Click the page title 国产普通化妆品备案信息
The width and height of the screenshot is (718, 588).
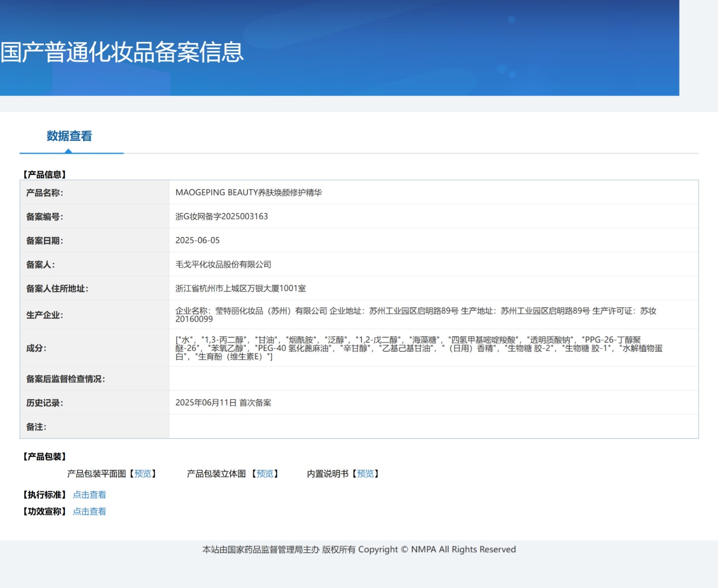click(x=122, y=52)
